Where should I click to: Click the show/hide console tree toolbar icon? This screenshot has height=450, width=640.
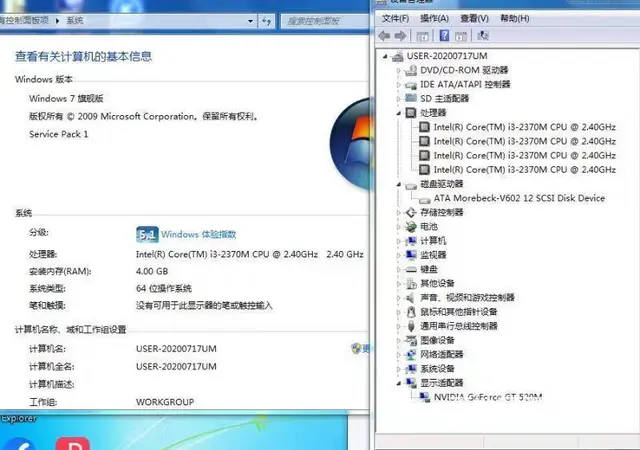422,36
